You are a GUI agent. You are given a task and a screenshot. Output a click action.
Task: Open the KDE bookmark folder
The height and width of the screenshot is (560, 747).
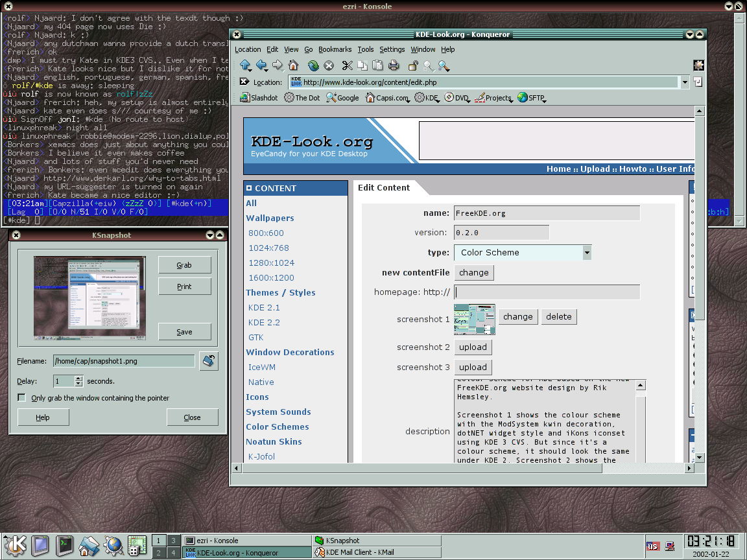427,98
